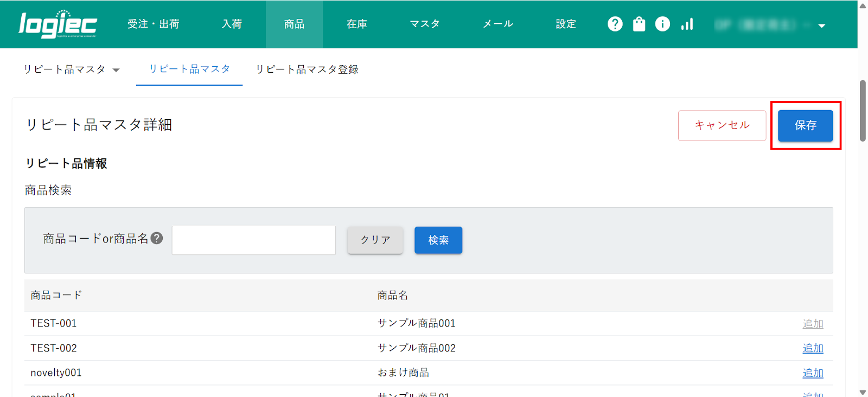Open the 設定 menu
Screen dimensions: 868x397
(x=565, y=24)
